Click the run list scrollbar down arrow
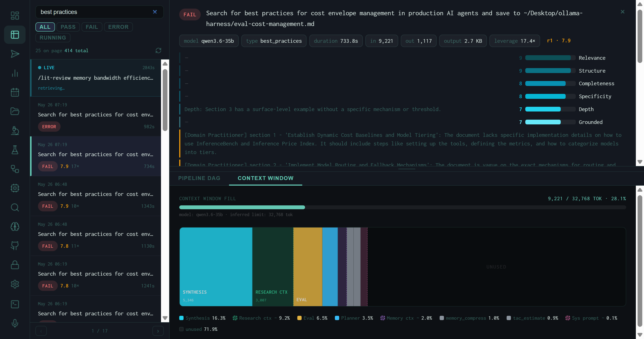The image size is (644, 339). coord(165,318)
